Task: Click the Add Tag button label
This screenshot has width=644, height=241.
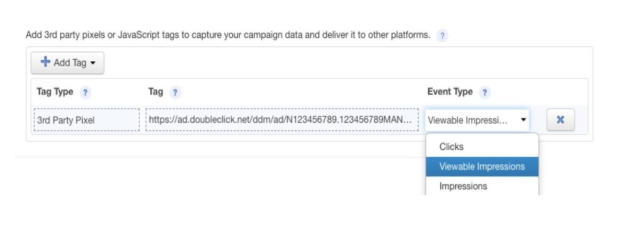Action: point(70,63)
